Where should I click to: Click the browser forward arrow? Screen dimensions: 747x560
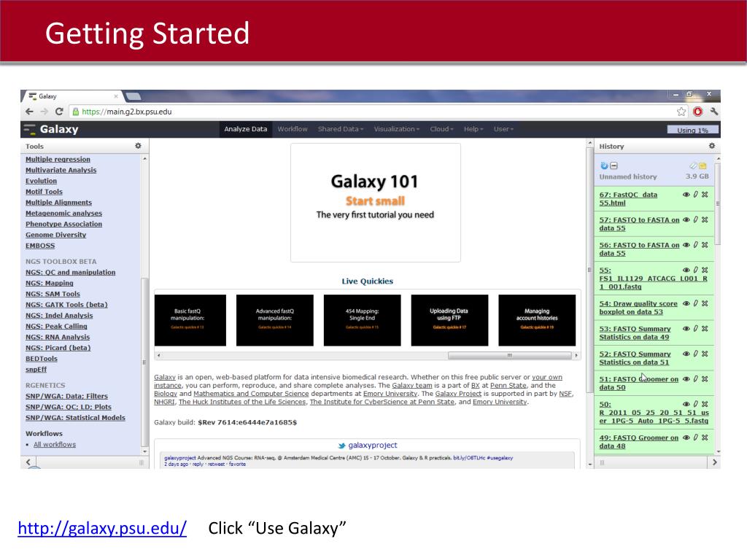[x=44, y=112]
